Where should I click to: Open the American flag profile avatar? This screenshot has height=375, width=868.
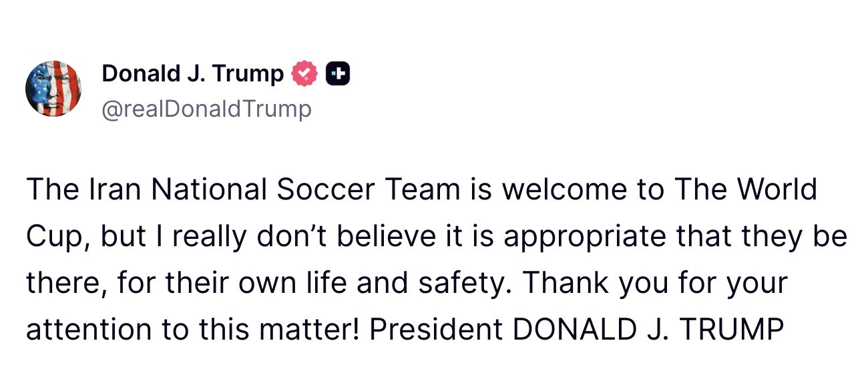53,89
